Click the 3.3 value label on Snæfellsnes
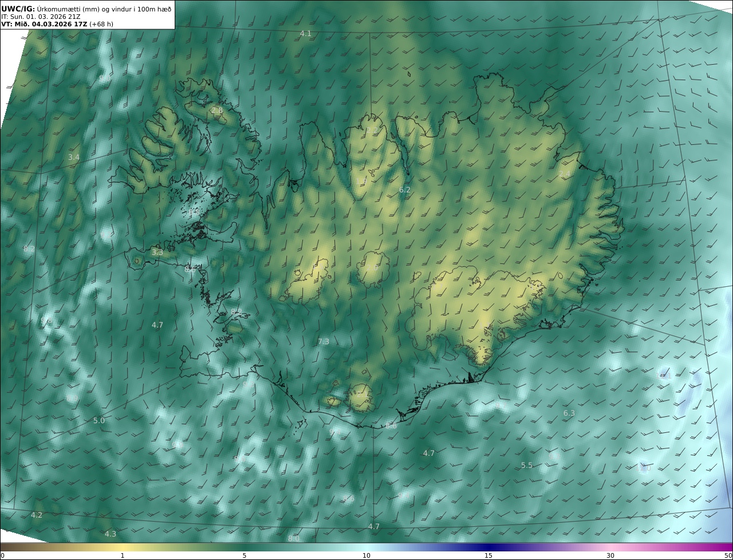Screen dimensions: 733x560 tap(157, 252)
